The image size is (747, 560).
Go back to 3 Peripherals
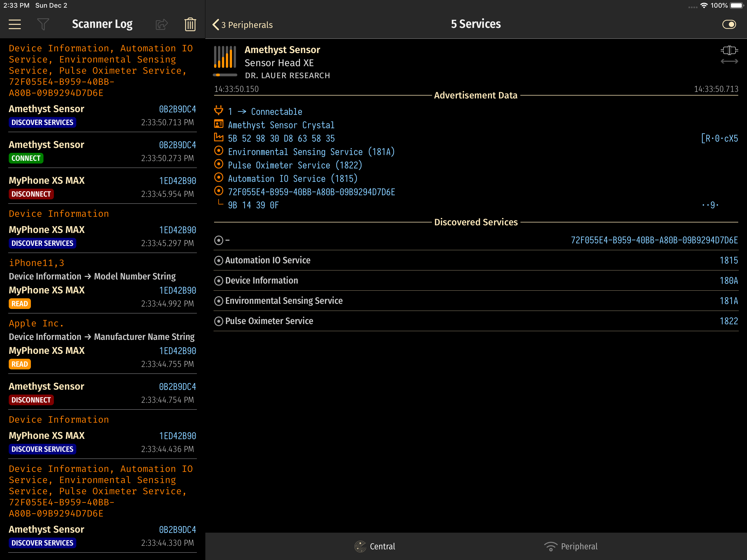tap(243, 25)
